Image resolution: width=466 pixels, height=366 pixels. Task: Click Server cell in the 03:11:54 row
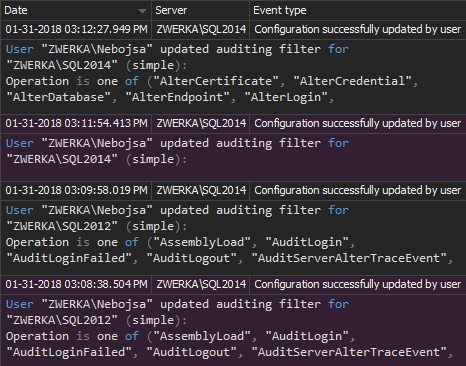(200, 124)
